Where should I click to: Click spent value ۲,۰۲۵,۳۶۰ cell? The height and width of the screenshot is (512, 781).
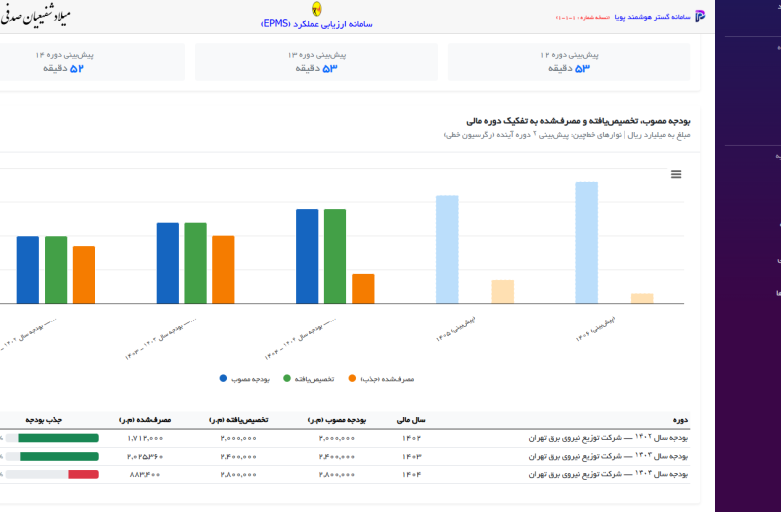pyautogui.click(x=145, y=457)
